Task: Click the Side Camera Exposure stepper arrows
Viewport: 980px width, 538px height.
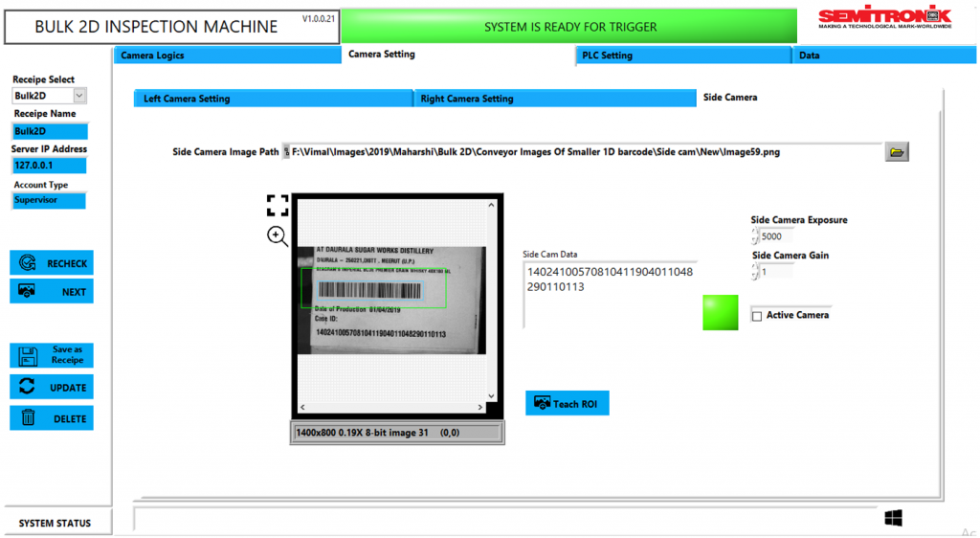Action: point(755,235)
